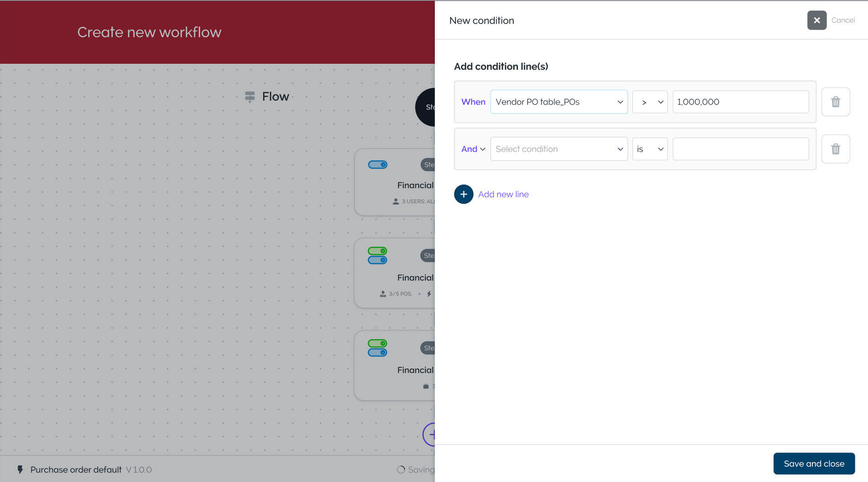Open the Vendor PO table_POs dropdown
Viewport: 868px width, 482px height.
pyautogui.click(x=559, y=102)
